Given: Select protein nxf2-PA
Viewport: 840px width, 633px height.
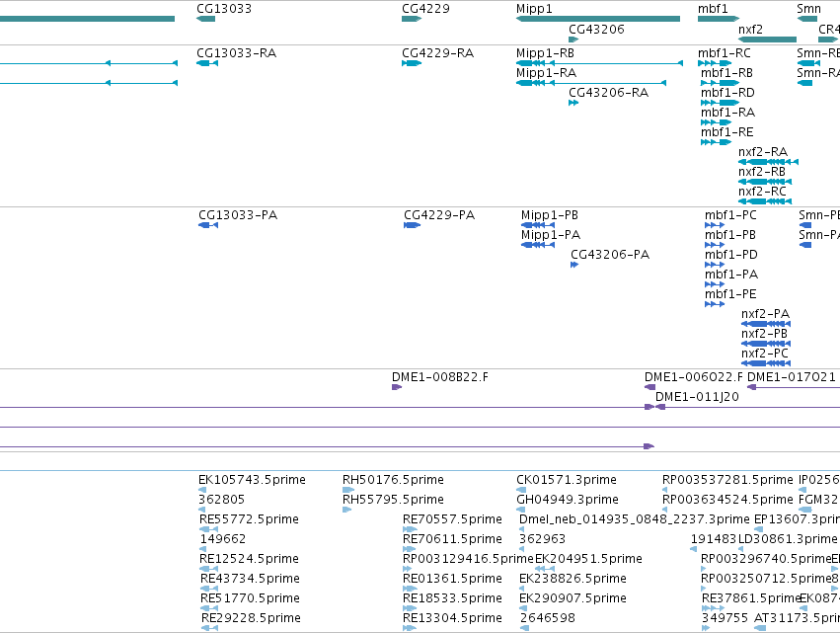Looking at the screenshot, I should click(766, 314).
